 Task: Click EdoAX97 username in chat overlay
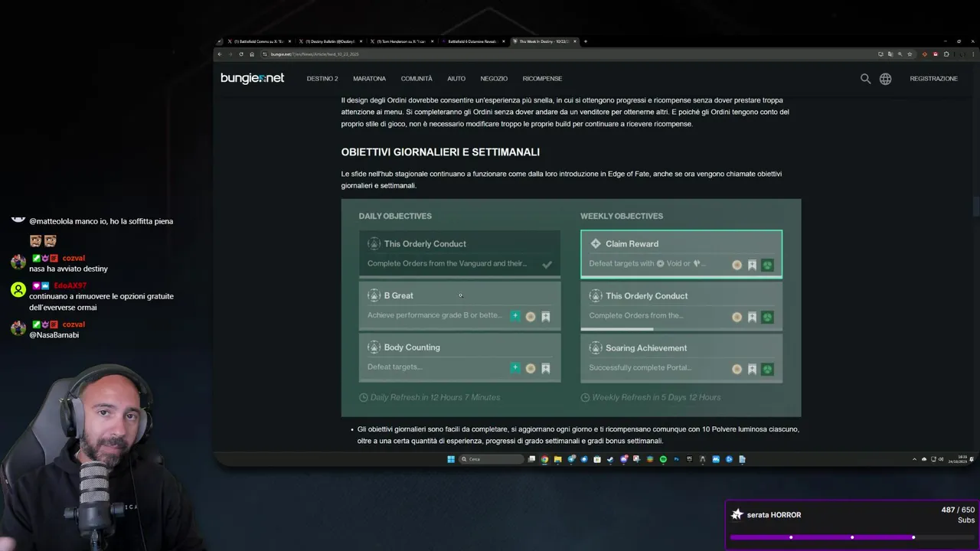[70, 285]
